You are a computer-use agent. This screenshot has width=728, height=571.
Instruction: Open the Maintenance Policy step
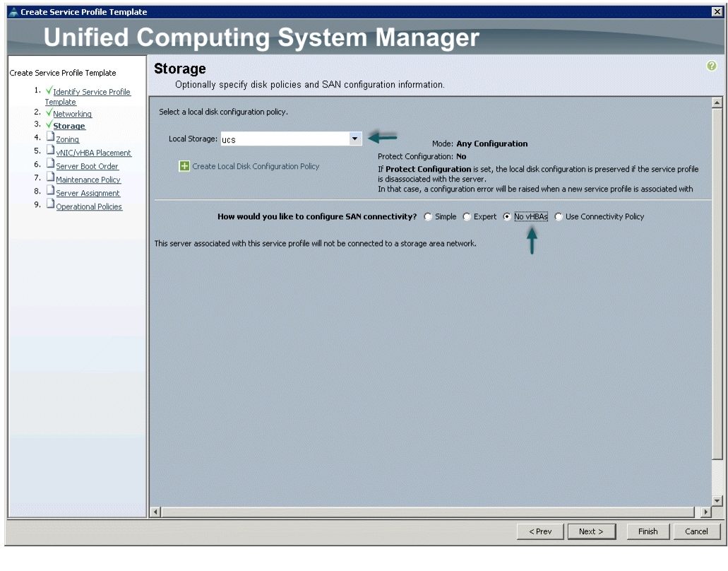click(88, 179)
